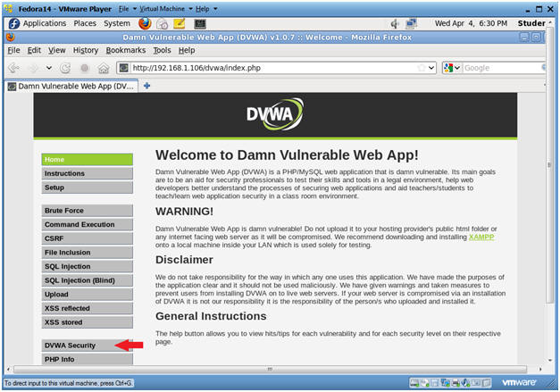
Task: Open the Studer user menu in the panel
Action: pyautogui.click(x=531, y=23)
